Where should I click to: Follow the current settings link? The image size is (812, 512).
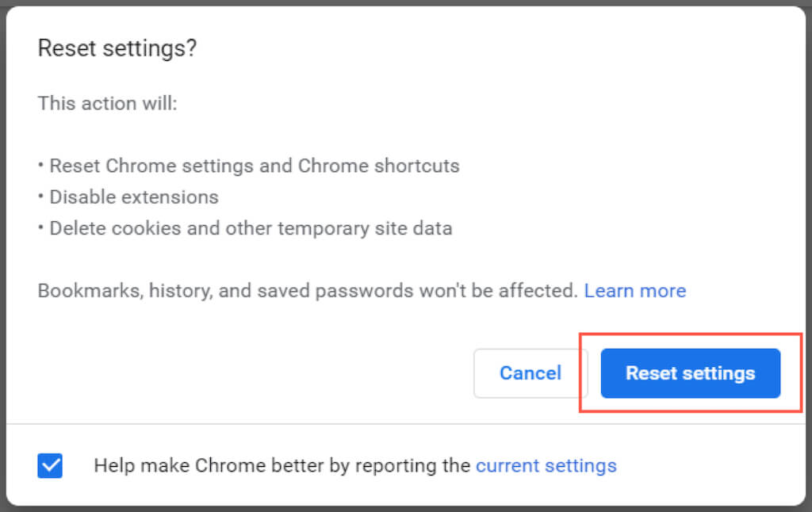[546, 465]
